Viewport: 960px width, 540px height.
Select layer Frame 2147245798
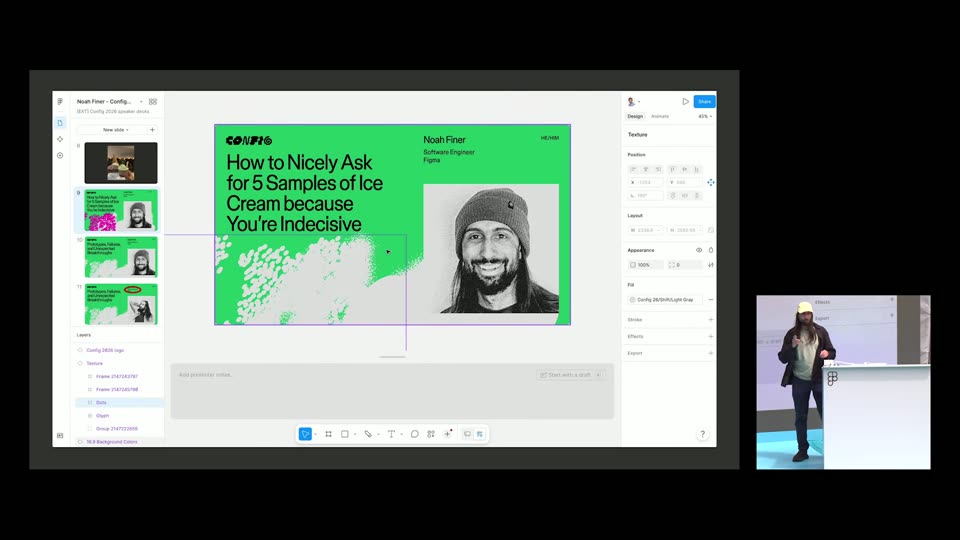pos(116,389)
